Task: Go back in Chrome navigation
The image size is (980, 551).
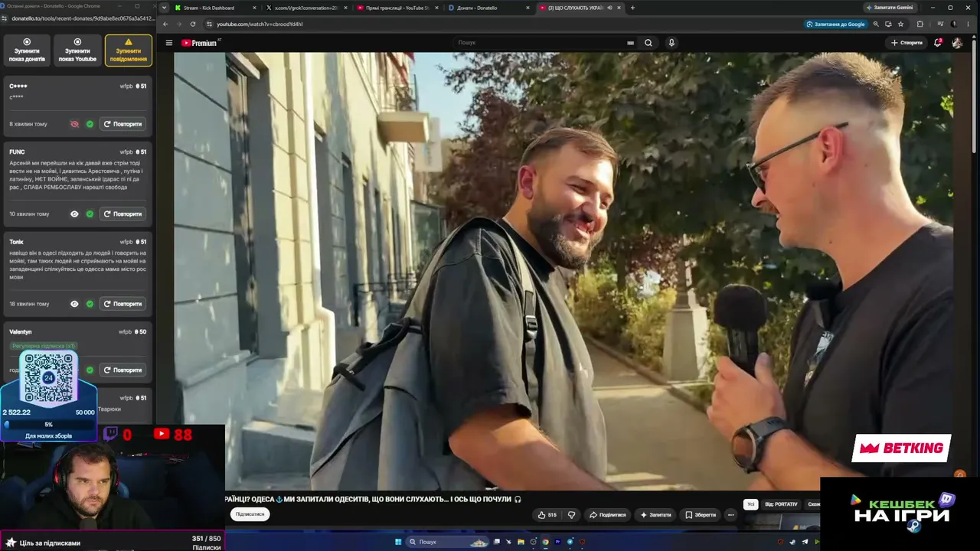Action: (x=165, y=24)
